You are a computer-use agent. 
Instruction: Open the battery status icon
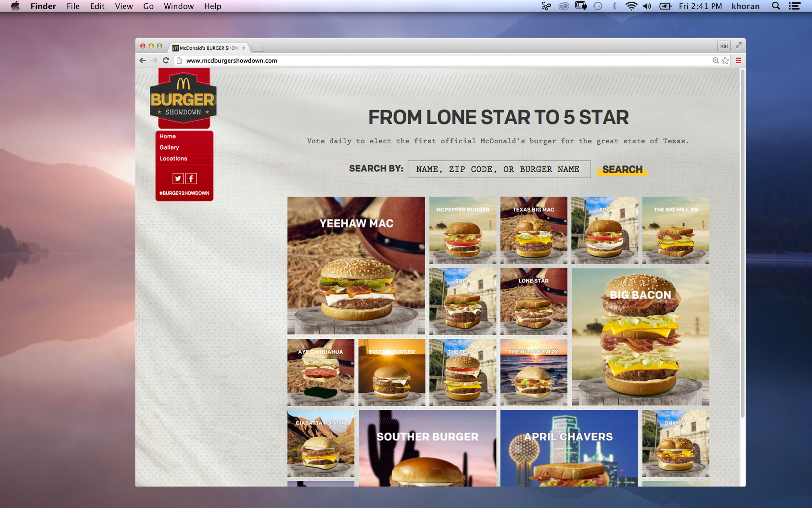coord(665,6)
